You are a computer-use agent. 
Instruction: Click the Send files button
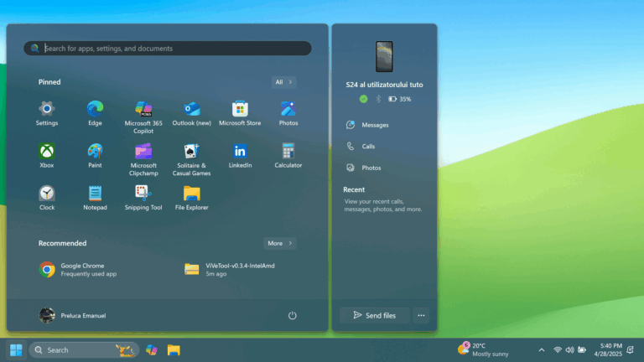click(x=375, y=315)
